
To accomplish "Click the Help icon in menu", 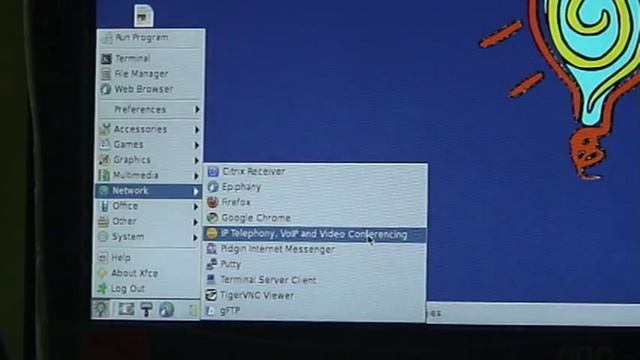I will pyautogui.click(x=103, y=258).
